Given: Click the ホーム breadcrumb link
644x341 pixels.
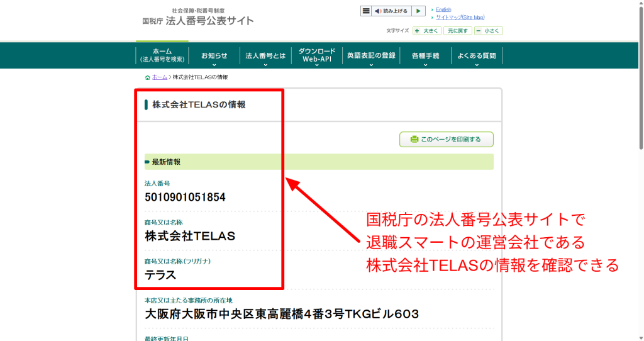Looking at the screenshot, I should point(159,77).
